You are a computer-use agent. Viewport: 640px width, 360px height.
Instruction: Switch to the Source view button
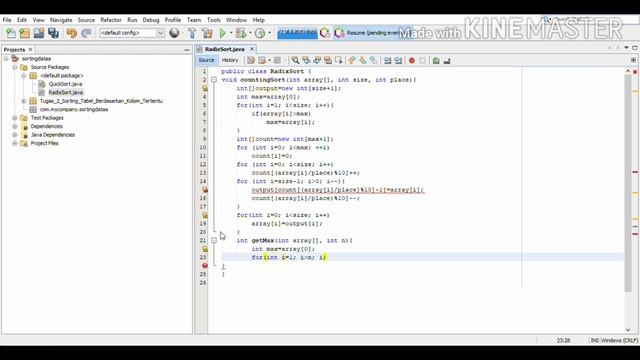coord(206,60)
